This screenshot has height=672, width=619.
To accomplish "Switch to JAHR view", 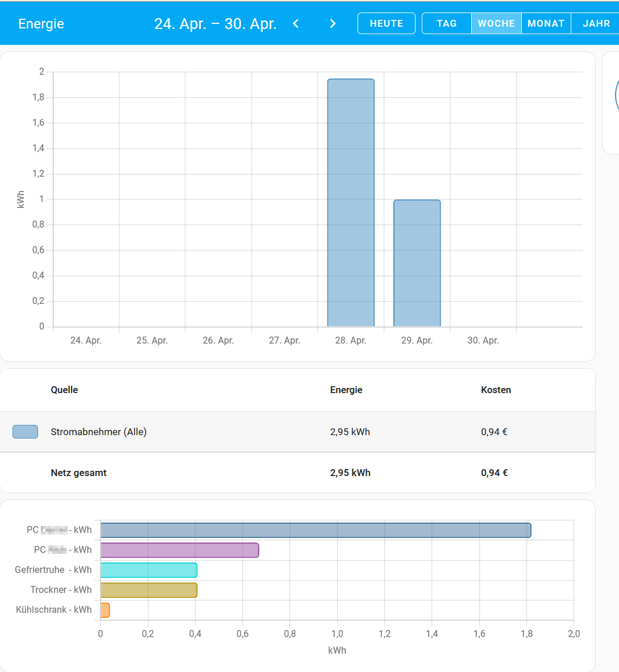I will coord(596,23).
